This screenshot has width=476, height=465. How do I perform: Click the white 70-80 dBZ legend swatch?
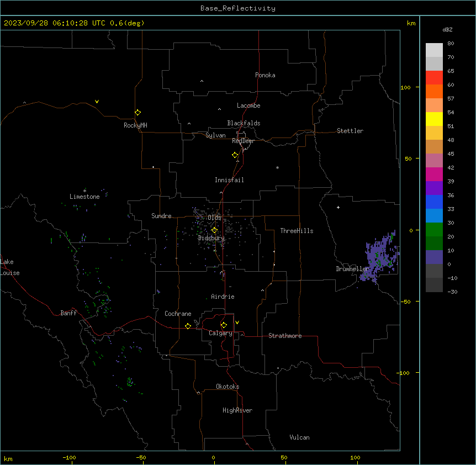434,50
